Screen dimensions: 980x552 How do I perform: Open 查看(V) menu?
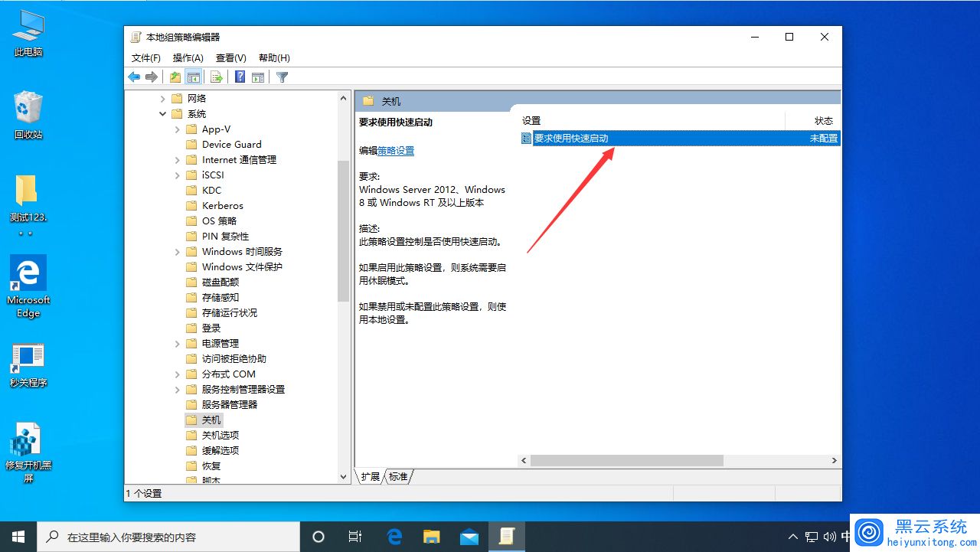[x=230, y=58]
